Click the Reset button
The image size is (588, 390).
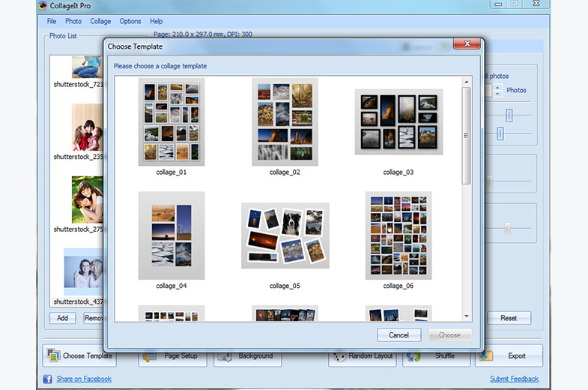509,318
